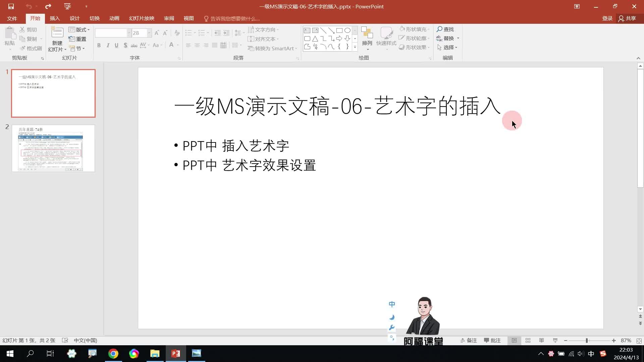Click the Comments (批注) button in status bar
The width and height of the screenshot is (644, 362).
pos(492,340)
